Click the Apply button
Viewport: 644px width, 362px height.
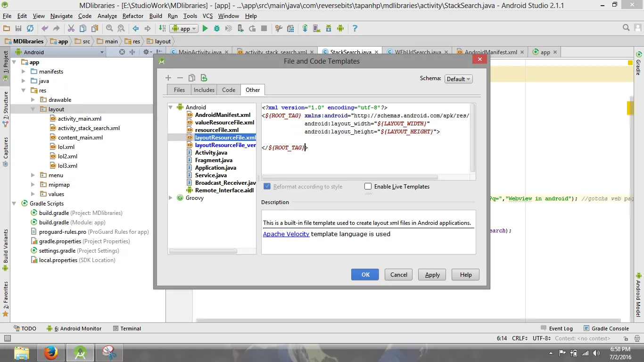click(x=432, y=275)
